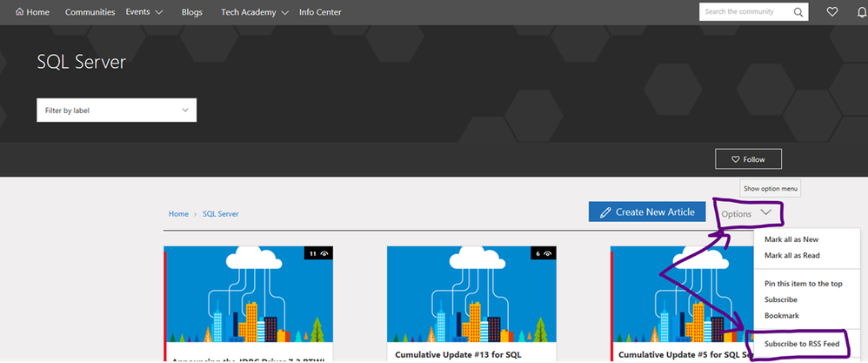Image resolution: width=868 pixels, height=363 pixels.
Task: Open the Home link in top navigation
Action: pyautogui.click(x=32, y=11)
